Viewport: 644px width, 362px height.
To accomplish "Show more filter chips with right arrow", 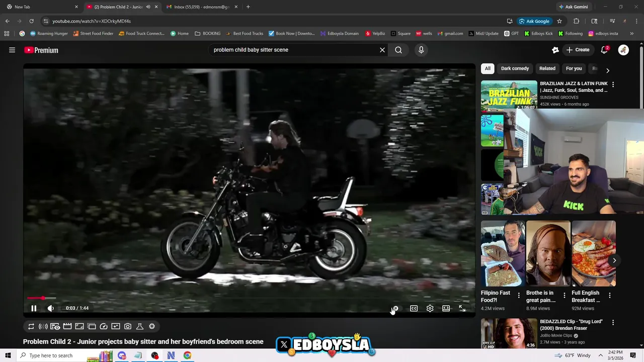I will (x=607, y=70).
